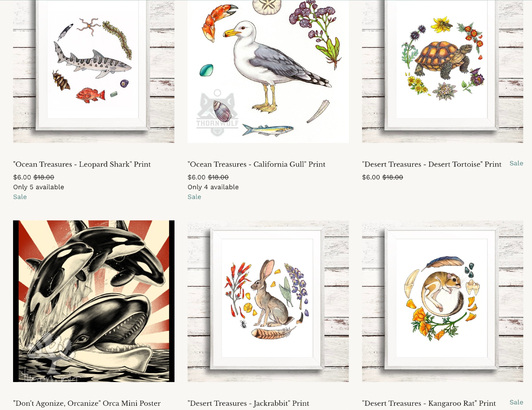Image resolution: width=532 pixels, height=410 pixels.
Task: Click the Sale badge beside Desert Tortoise
Action: (x=516, y=163)
